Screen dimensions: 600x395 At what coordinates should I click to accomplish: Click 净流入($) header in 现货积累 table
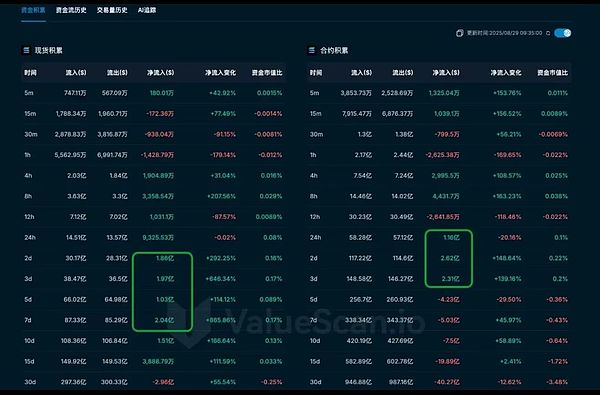161,73
